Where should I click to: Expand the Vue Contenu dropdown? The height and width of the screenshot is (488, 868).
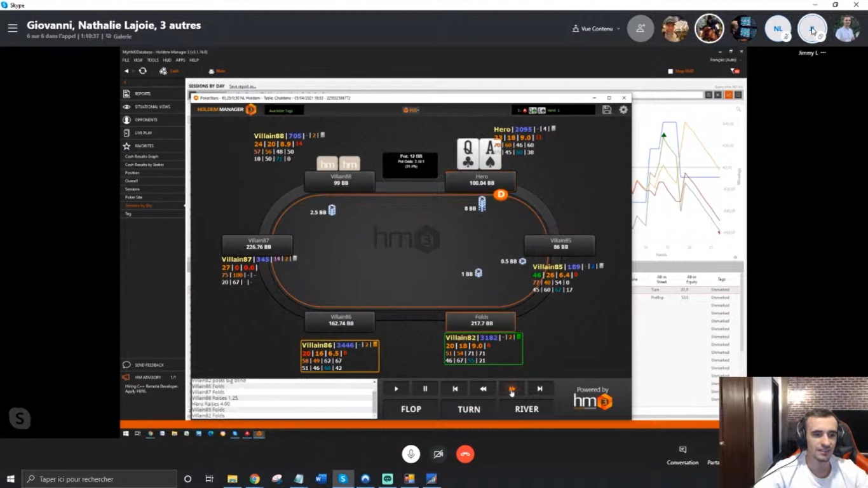click(x=597, y=29)
